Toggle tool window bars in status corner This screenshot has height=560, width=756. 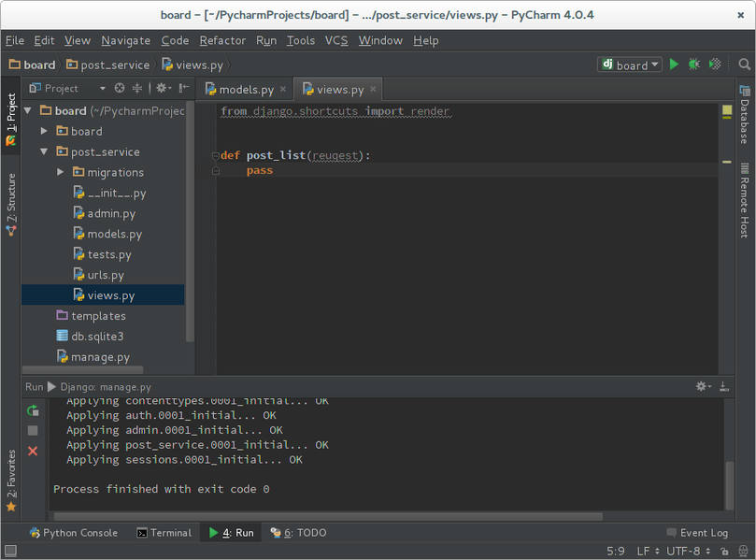[10, 551]
